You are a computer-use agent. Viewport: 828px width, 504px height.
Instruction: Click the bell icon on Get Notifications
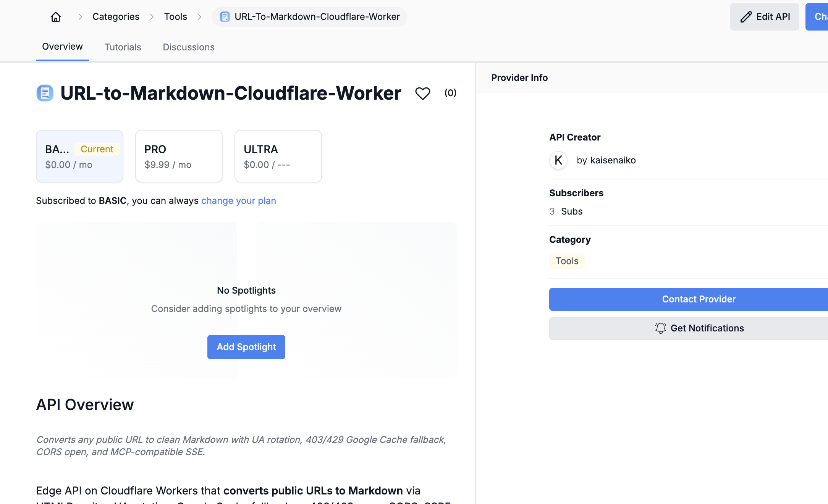661,328
